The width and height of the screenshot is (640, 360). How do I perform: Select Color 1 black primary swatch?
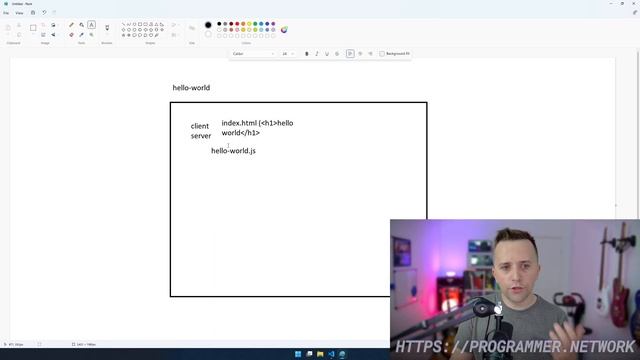pyautogui.click(x=208, y=25)
